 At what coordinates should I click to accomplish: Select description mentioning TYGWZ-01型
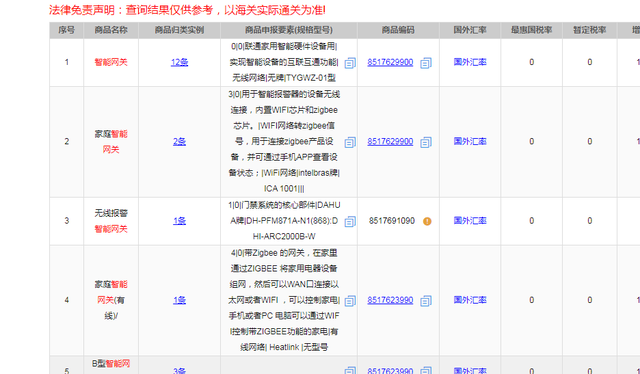(284, 62)
